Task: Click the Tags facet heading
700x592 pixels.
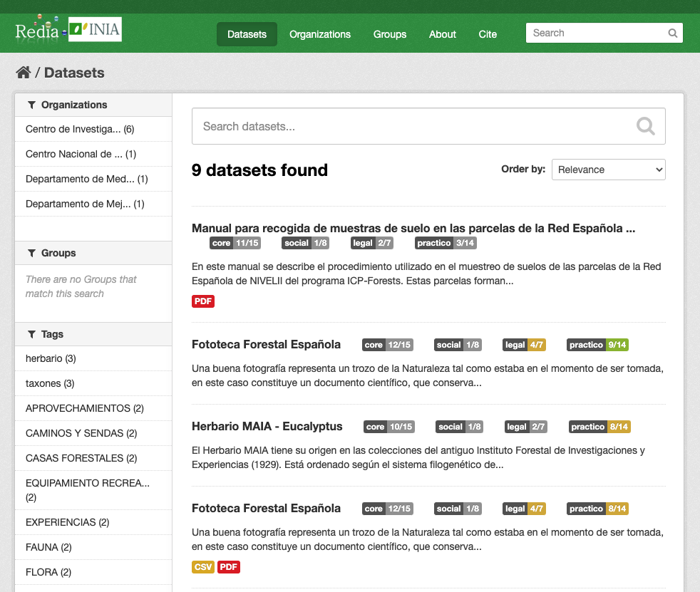Action: point(93,334)
